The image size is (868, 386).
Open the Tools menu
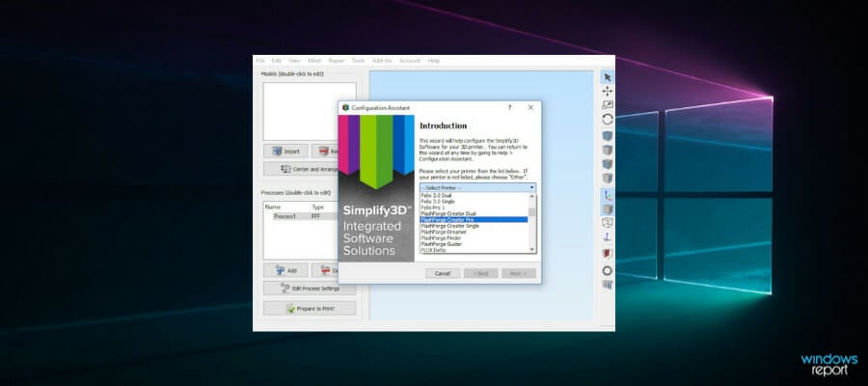[x=358, y=61]
